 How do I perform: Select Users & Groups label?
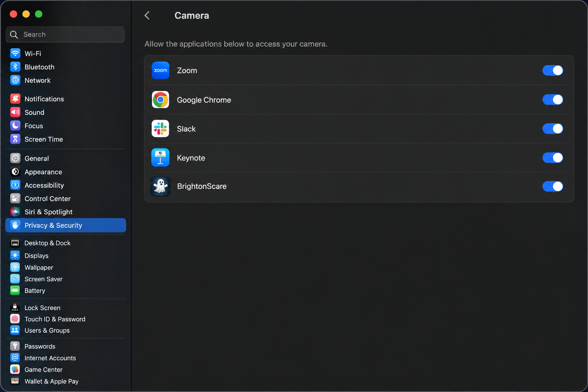[47, 330]
